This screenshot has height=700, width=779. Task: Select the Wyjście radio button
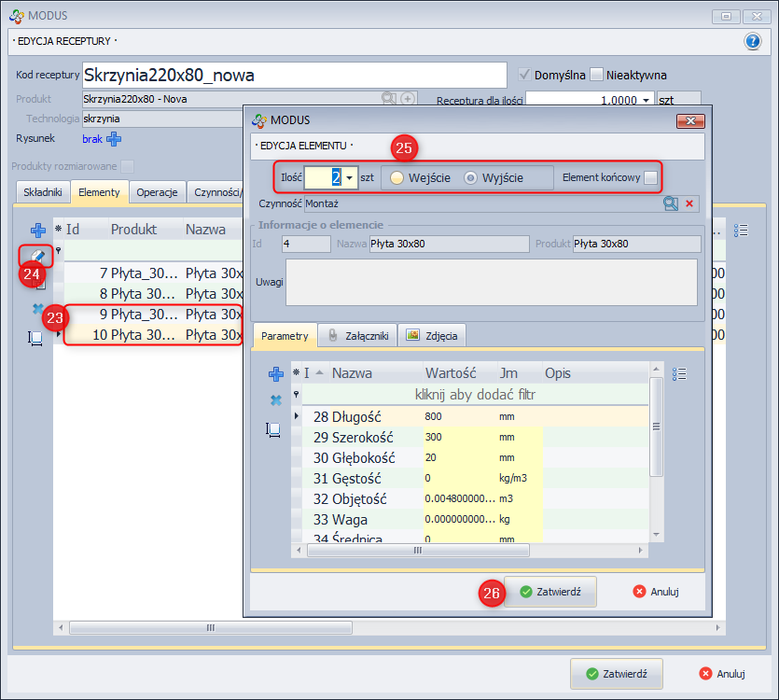[471, 177]
